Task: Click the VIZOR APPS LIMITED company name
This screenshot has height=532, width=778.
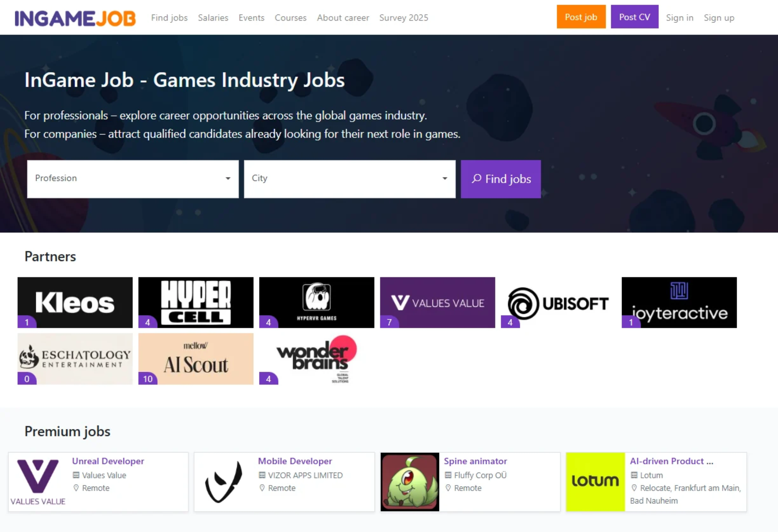Action: 305,475
